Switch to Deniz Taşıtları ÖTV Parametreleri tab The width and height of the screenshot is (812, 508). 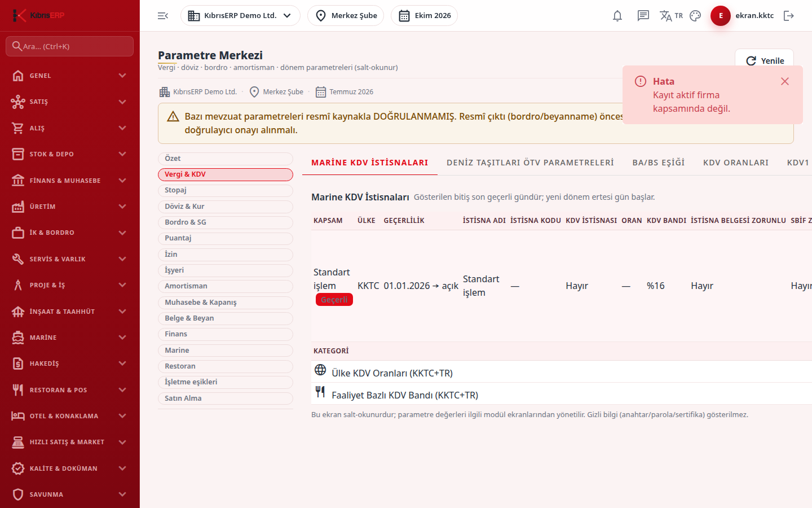(x=530, y=163)
